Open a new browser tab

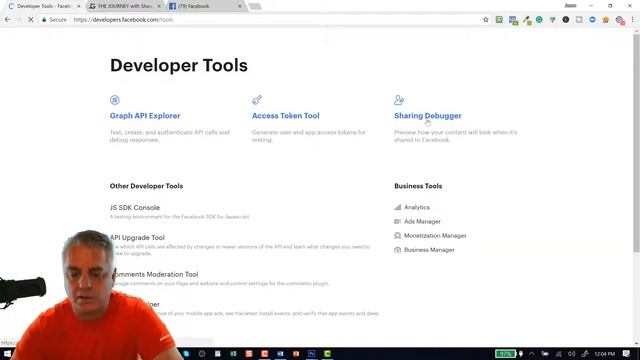255,6
